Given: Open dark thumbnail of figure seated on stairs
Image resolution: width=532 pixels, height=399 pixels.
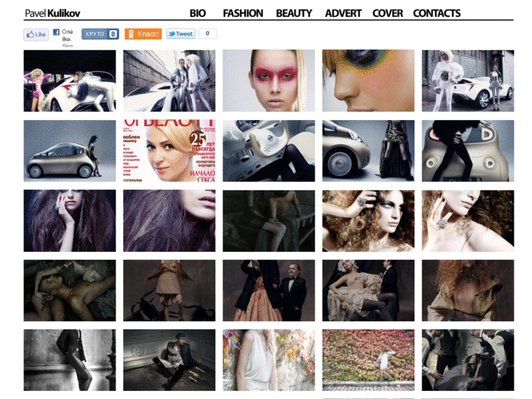Looking at the screenshot, I should coord(269,220).
